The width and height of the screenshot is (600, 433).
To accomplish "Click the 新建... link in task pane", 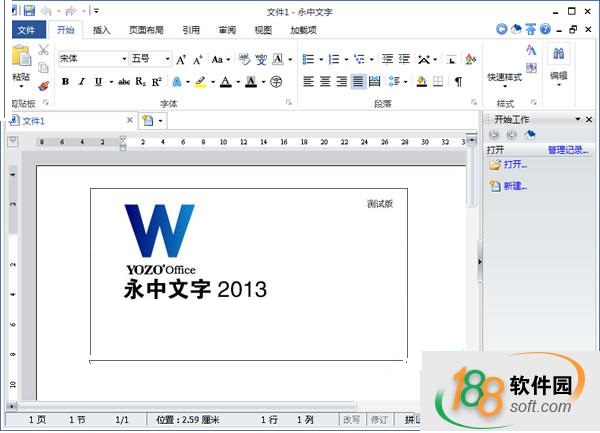I will pyautogui.click(x=515, y=186).
